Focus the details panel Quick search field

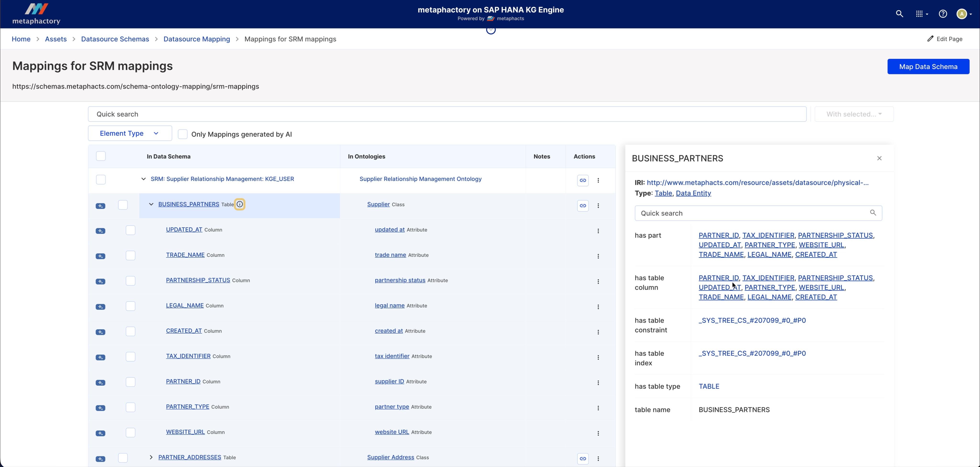tap(758, 213)
